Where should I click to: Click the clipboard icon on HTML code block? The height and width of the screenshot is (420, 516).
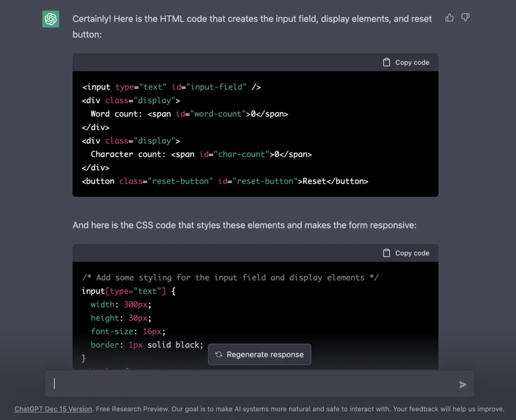tap(386, 62)
